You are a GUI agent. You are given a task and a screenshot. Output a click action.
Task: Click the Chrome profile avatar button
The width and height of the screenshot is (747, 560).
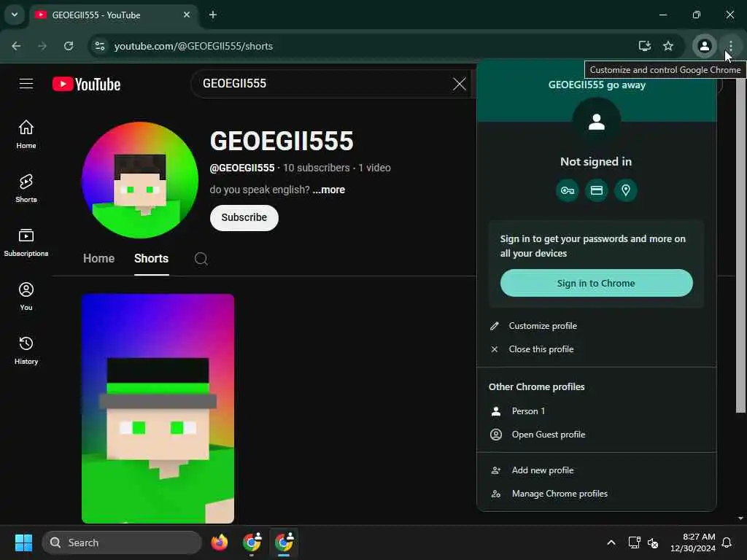pyautogui.click(x=704, y=46)
